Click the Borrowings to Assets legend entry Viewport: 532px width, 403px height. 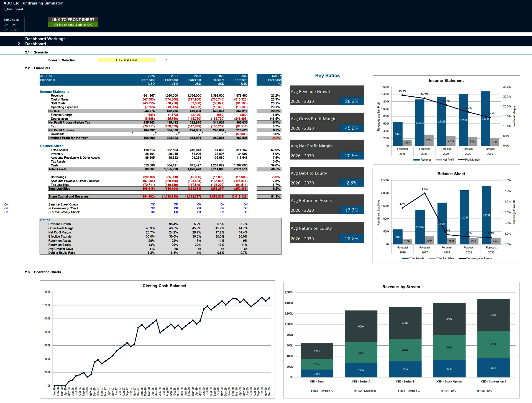(475, 258)
